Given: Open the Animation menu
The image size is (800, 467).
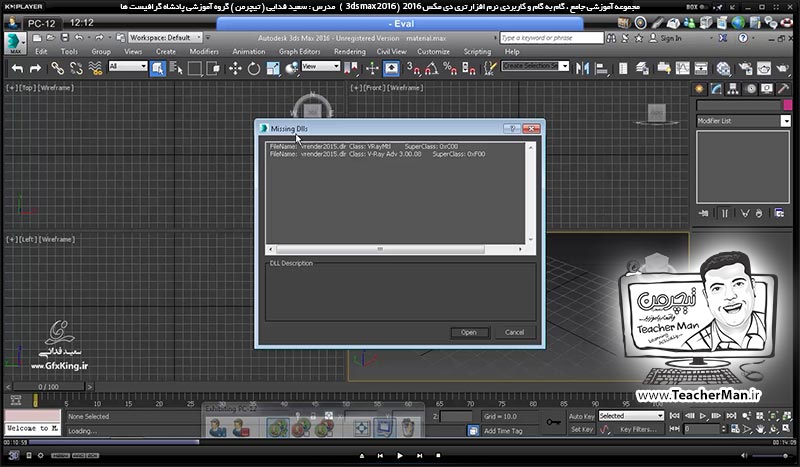Looking at the screenshot, I should coord(248,52).
